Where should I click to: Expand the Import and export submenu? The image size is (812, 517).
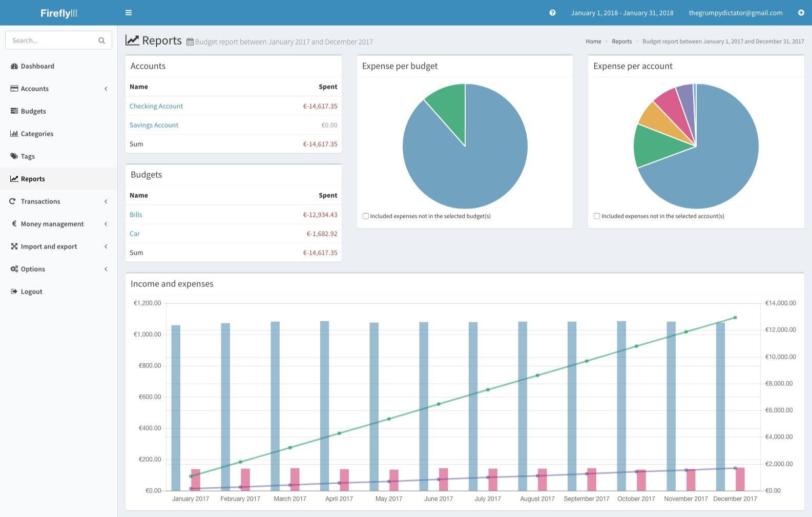point(106,246)
